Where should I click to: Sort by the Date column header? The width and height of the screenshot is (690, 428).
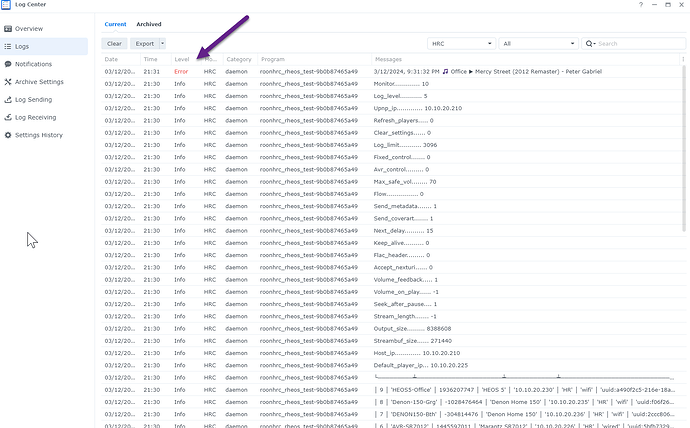tap(111, 59)
